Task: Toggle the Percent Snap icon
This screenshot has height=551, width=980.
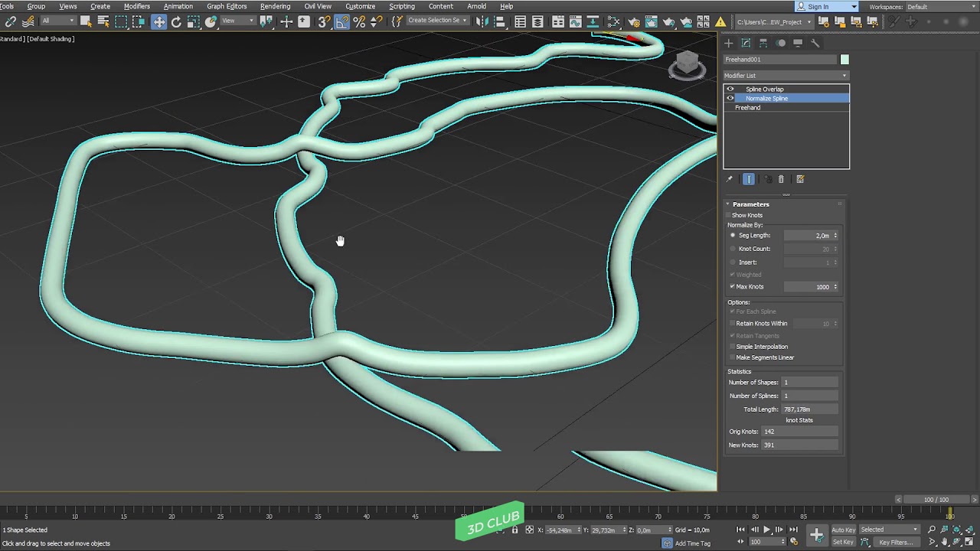Action: (359, 22)
